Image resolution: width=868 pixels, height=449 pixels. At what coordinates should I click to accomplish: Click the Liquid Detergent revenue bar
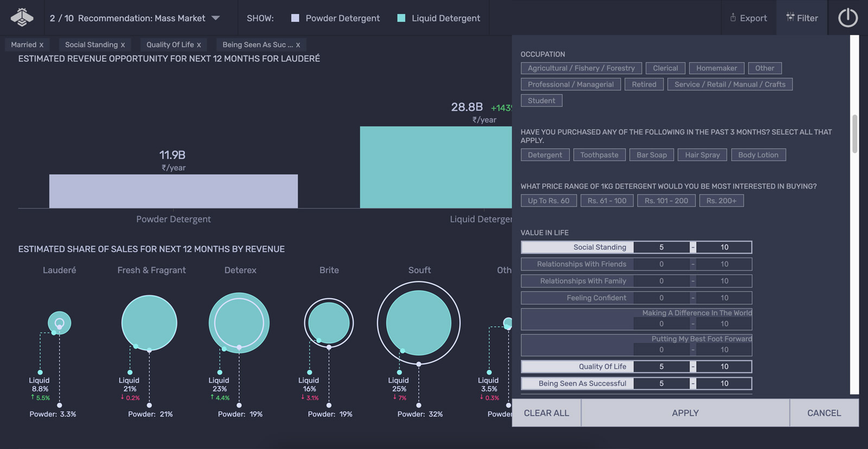(x=436, y=167)
